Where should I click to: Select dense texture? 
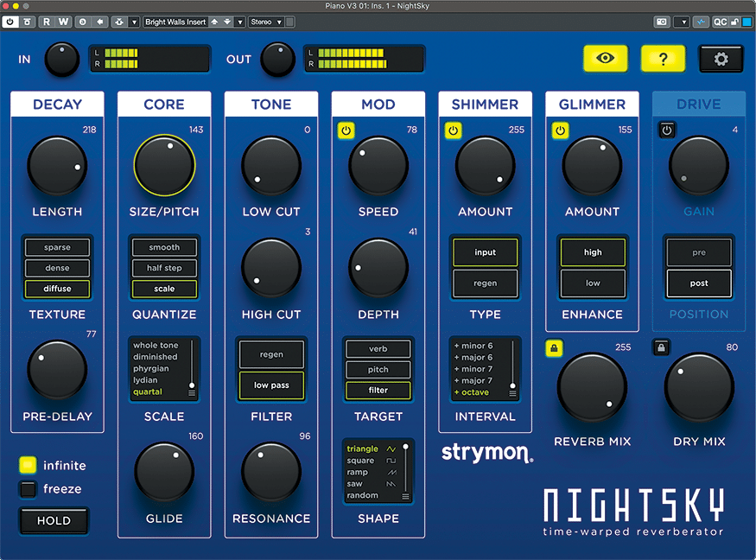point(57,268)
